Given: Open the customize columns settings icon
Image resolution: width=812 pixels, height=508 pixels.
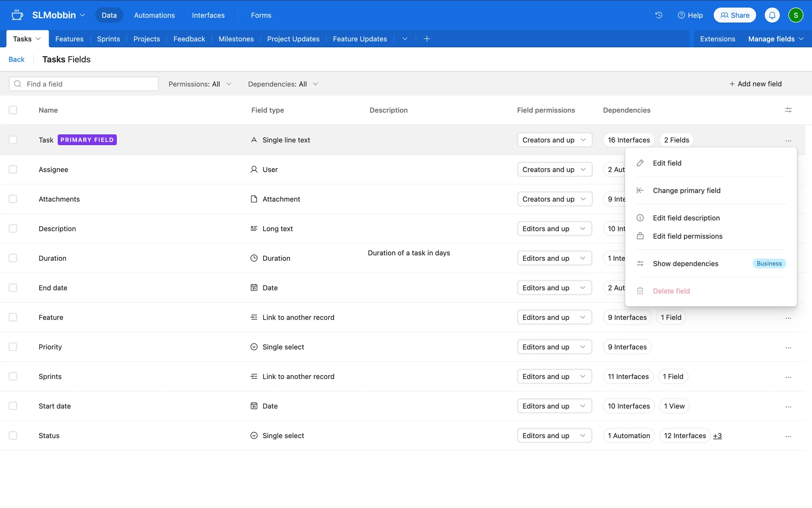Looking at the screenshot, I should 788,110.
